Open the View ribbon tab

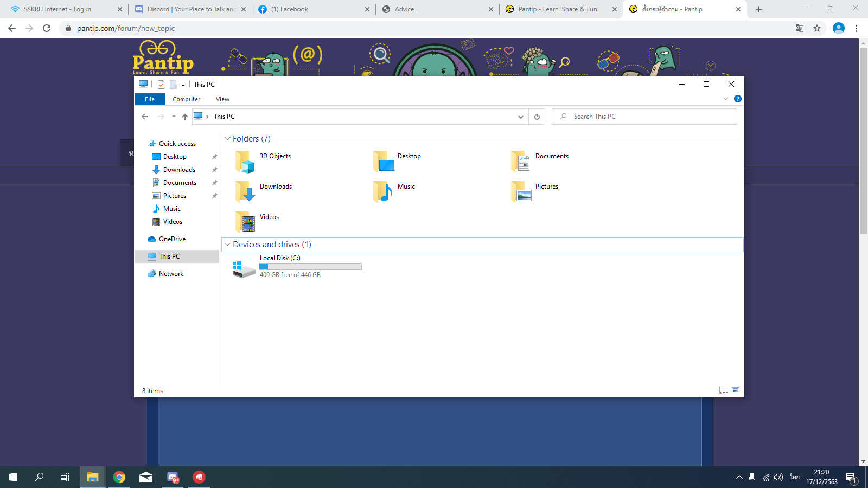coord(222,99)
